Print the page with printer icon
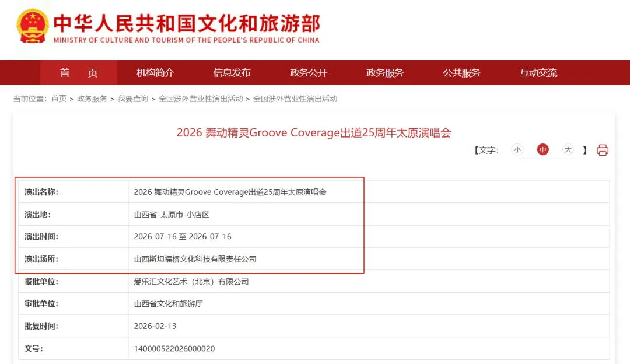630x364 pixels. point(602,150)
